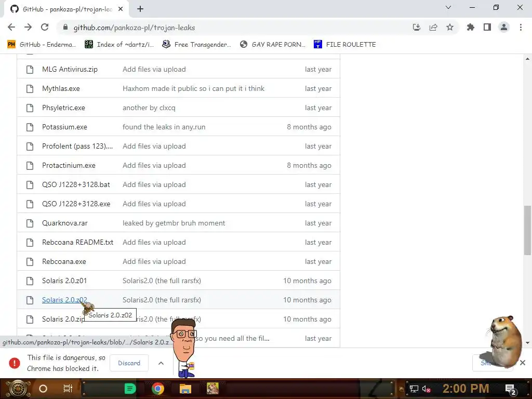Viewport: 532px width, 399px height.
Task: Share this page via address bar icon
Action: 433,27
